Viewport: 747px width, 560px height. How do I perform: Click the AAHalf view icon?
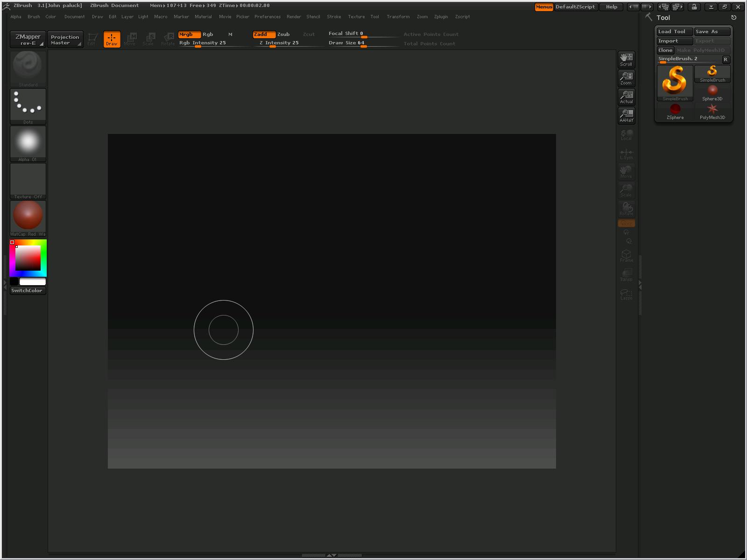tap(626, 115)
